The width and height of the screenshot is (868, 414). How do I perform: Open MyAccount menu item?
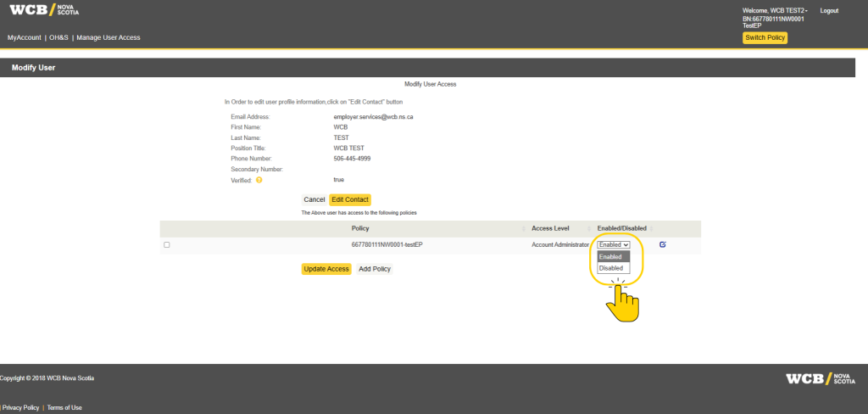pyautogui.click(x=25, y=37)
